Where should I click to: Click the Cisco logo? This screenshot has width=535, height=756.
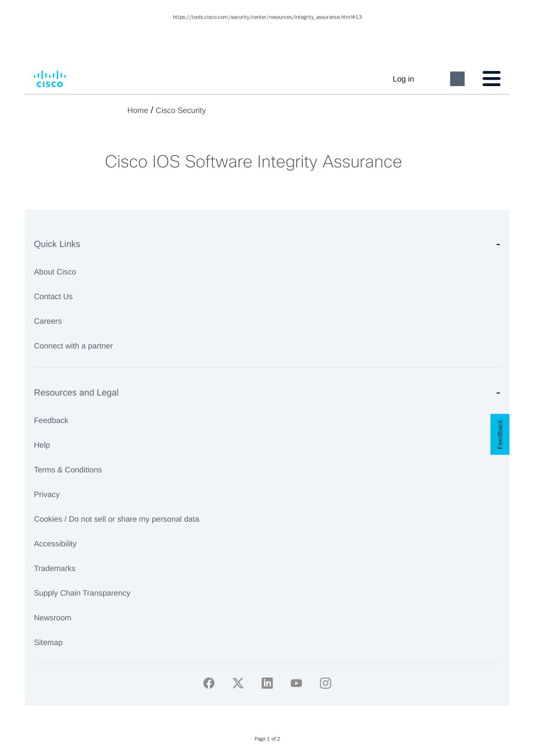click(x=50, y=79)
